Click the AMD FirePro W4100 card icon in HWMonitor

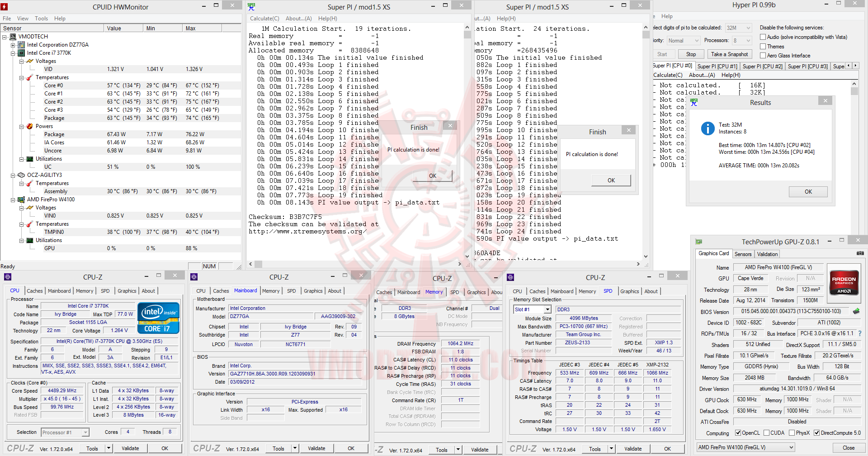[x=21, y=199]
